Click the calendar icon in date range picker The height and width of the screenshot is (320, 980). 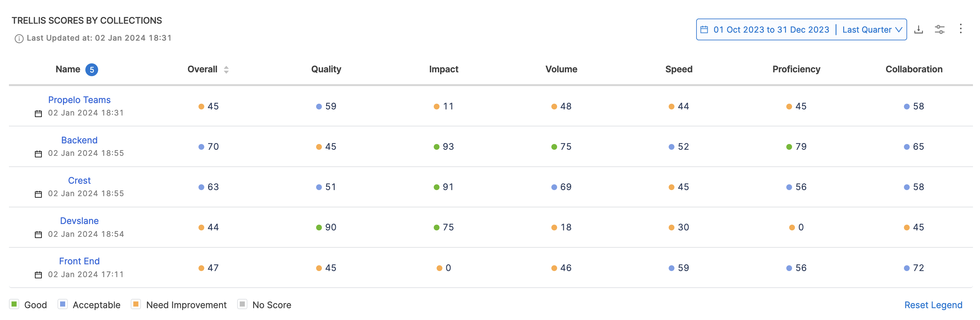[x=704, y=30]
